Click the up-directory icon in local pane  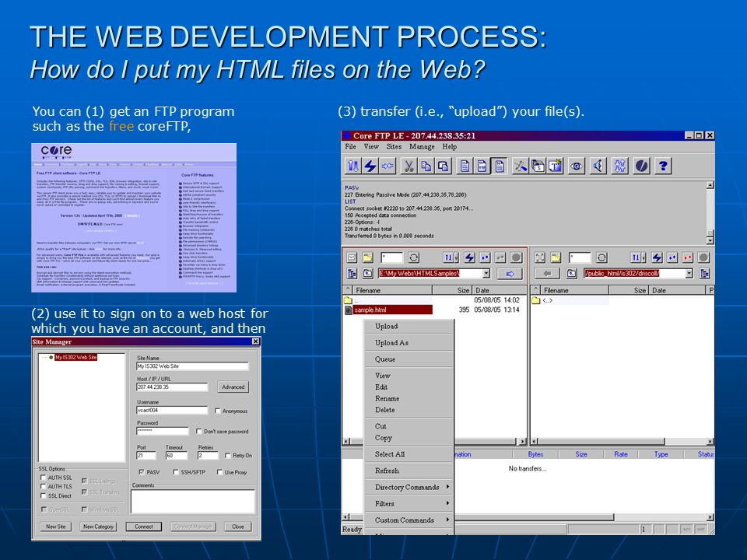point(368,273)
